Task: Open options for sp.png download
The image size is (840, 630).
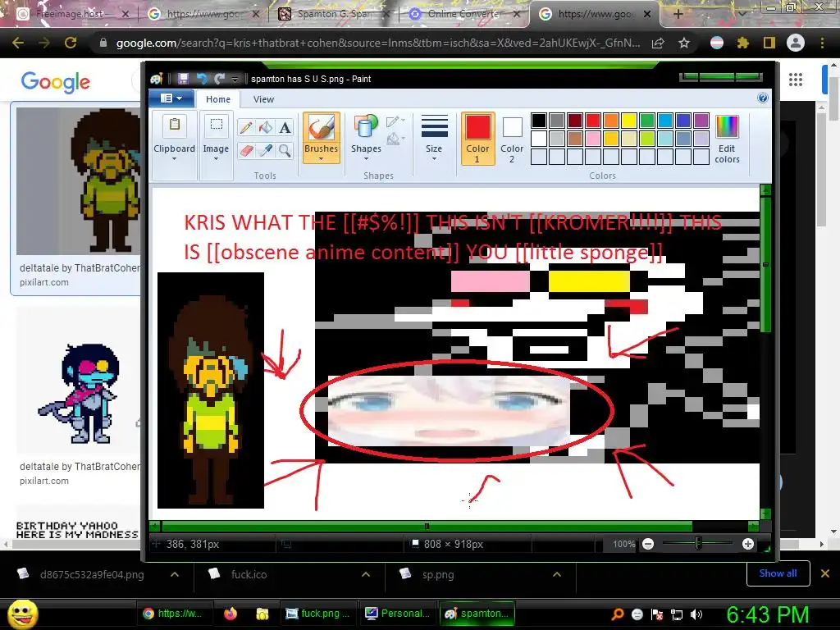Action: (x=557, y=574)
